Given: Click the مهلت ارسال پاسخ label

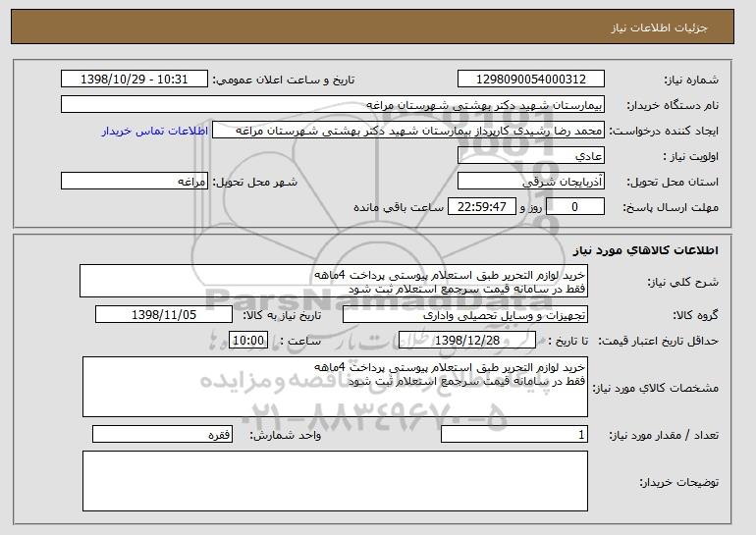Looking at the screenshot, I should coord(671,207).
